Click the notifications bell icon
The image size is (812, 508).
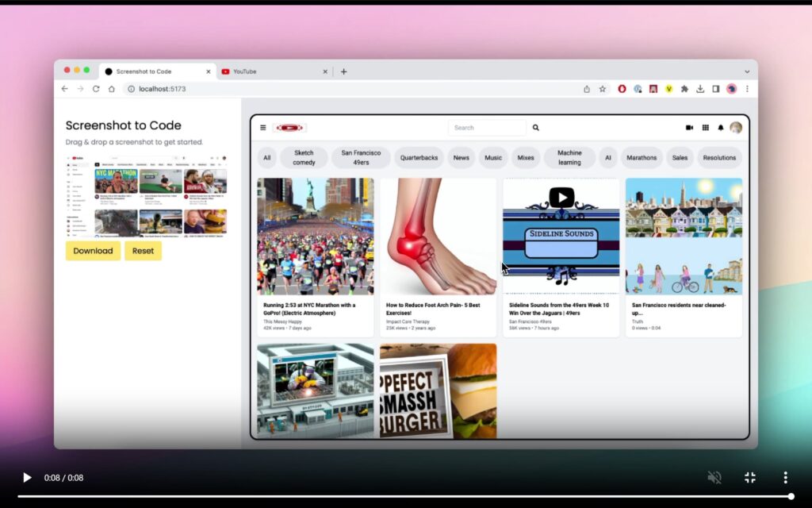721,127
